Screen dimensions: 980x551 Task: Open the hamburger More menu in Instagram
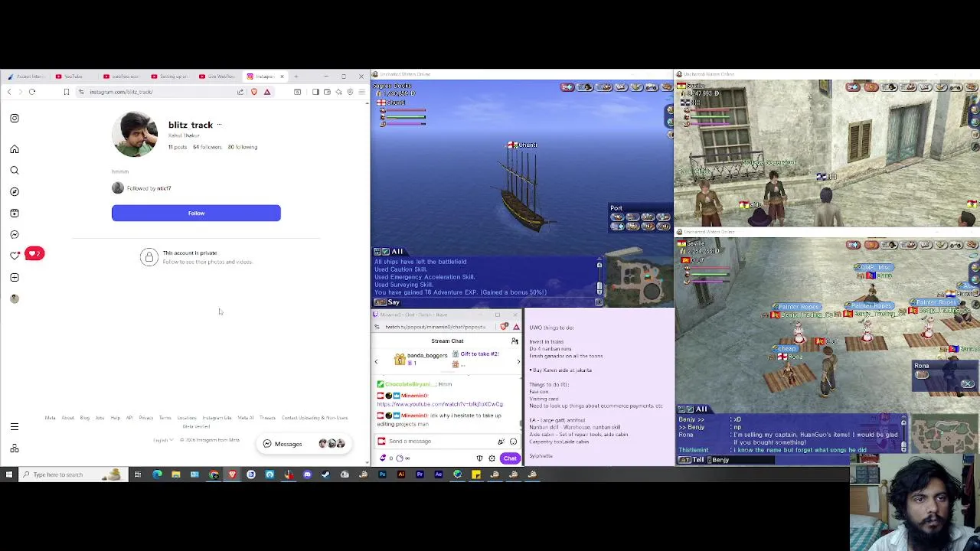tap(15, 427)
